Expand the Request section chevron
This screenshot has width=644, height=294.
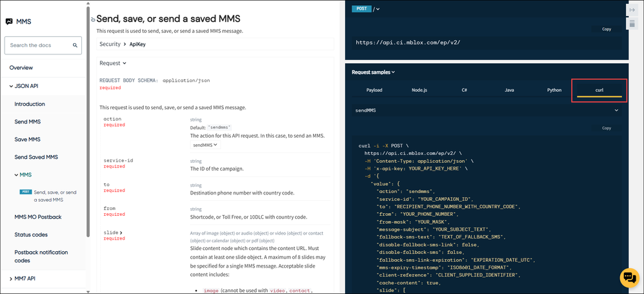coord(125,63)
